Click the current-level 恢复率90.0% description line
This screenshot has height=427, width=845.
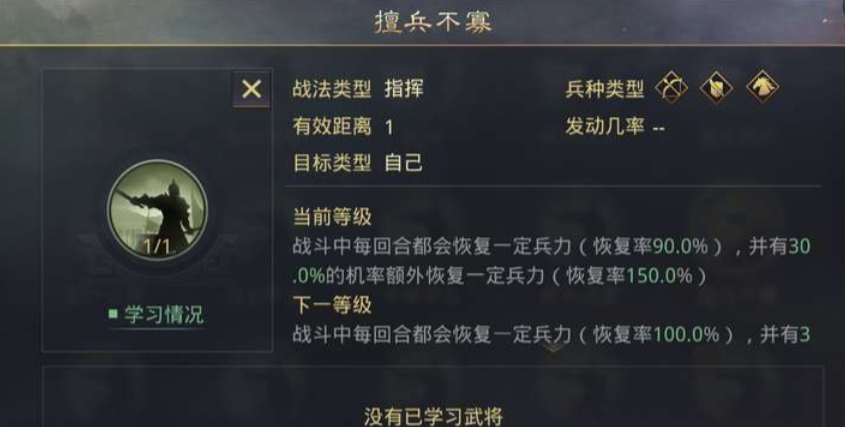point(550,245)
